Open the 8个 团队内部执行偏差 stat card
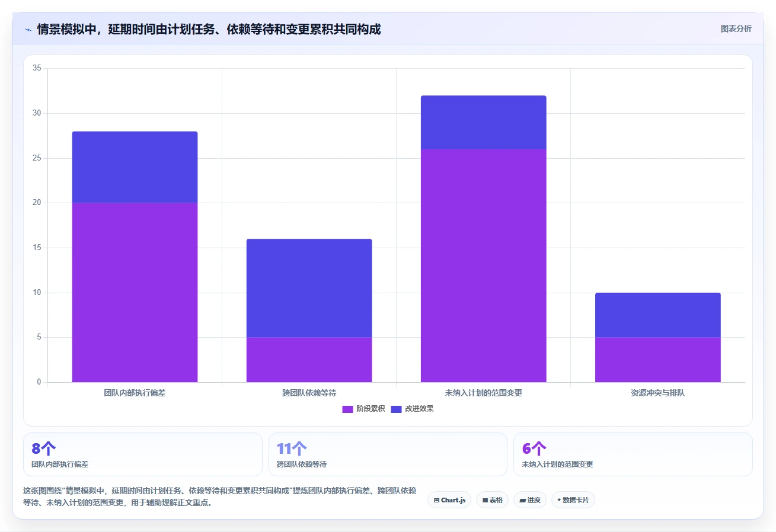This screenshot has width=776, height=532. (x=142, y=454)
